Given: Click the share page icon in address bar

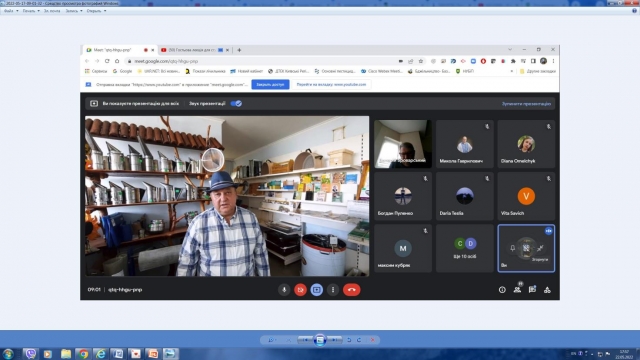Looking at the screenshot, I should point(411,61).
